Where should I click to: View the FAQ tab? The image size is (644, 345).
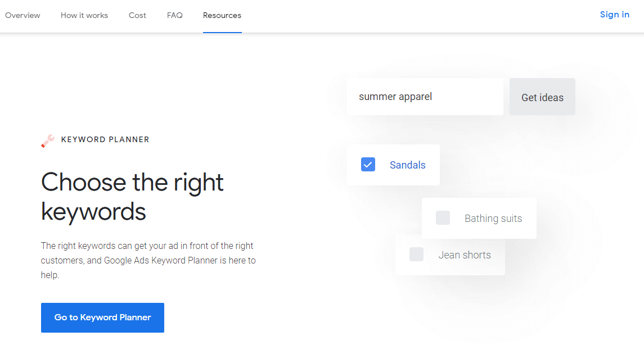[174, 15]
